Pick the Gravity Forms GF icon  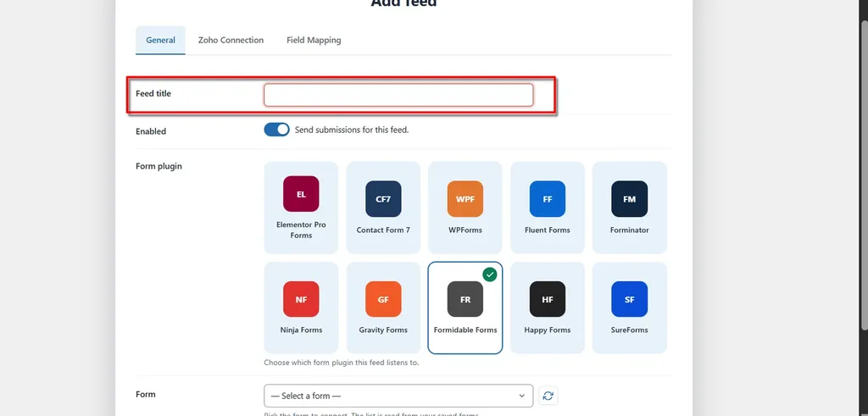click(383, 299)
